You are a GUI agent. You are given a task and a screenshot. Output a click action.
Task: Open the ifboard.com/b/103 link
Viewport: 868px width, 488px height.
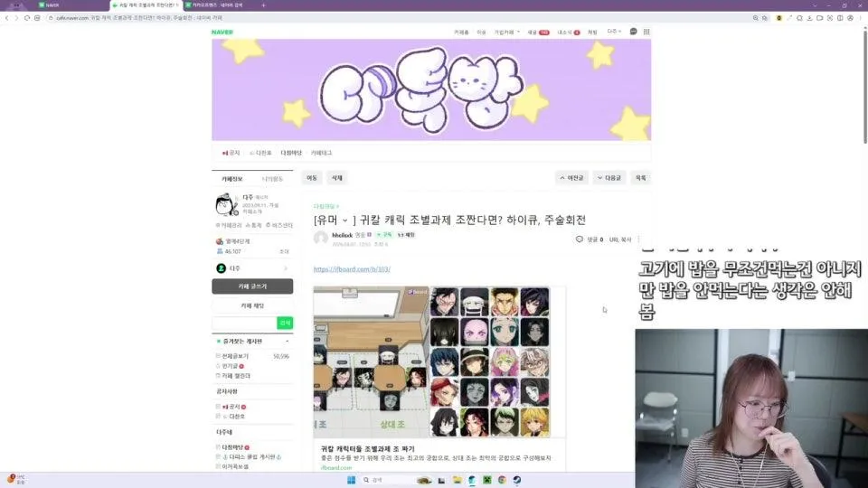point(352,269)
